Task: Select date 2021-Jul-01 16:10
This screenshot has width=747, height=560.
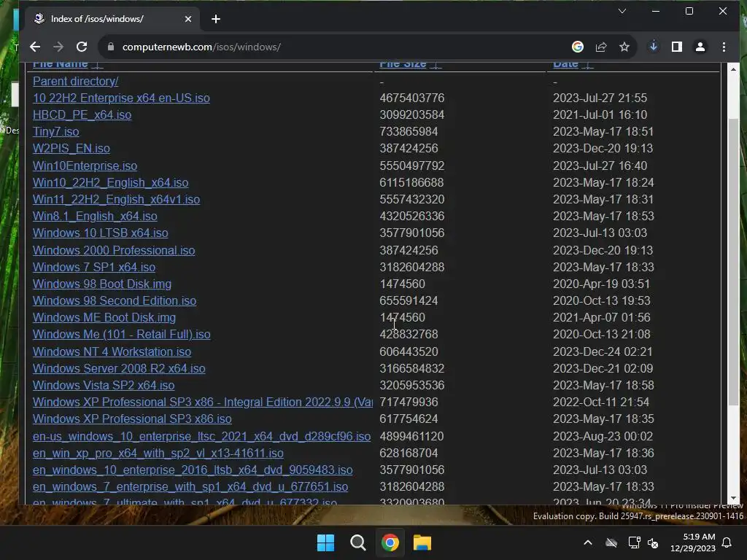Action: click(x=600, y=114)
